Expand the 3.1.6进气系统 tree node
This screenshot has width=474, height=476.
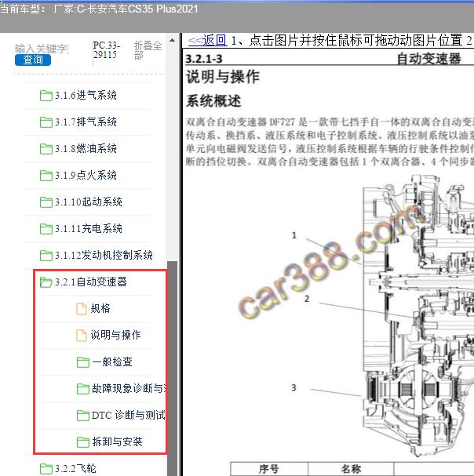pos(86,96)
